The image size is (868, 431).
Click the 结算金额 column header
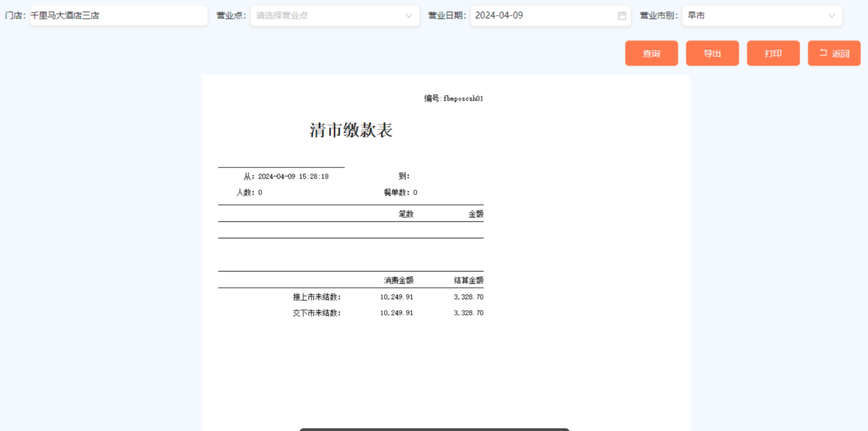[468, 280]
